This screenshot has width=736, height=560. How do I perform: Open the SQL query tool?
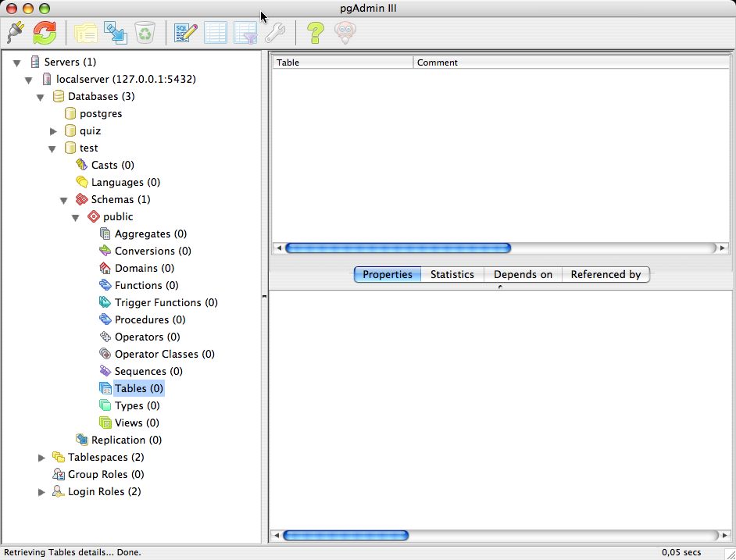click(x=186, y=33)
